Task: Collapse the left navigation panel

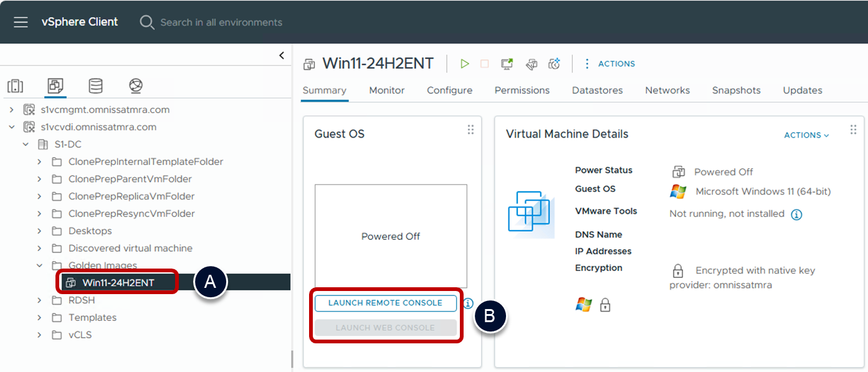Action: 282,55
